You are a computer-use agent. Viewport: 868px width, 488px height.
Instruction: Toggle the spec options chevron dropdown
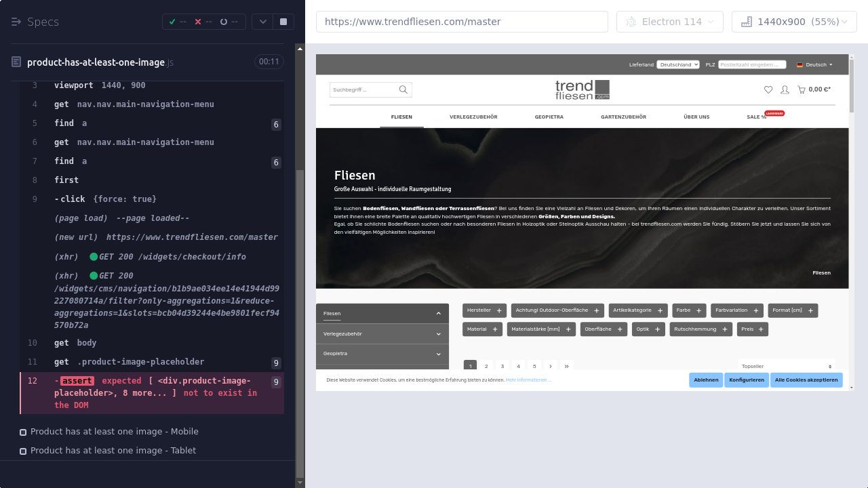click(x=262, y=22)
